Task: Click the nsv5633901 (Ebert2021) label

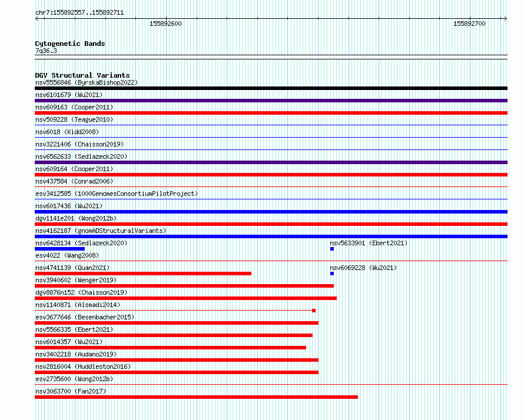Action: [369, 243]
